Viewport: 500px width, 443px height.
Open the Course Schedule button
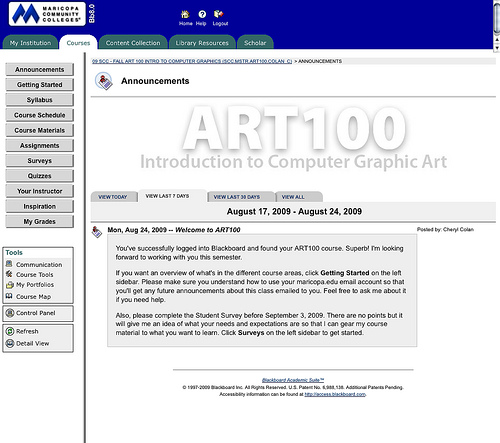(x=39, y=115)
